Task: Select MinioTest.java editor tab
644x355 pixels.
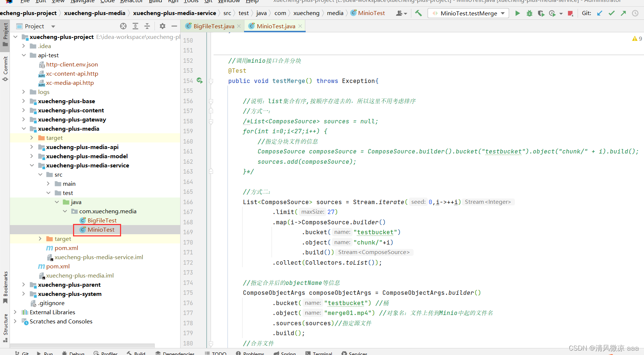Action: click(x=276, y=26)
